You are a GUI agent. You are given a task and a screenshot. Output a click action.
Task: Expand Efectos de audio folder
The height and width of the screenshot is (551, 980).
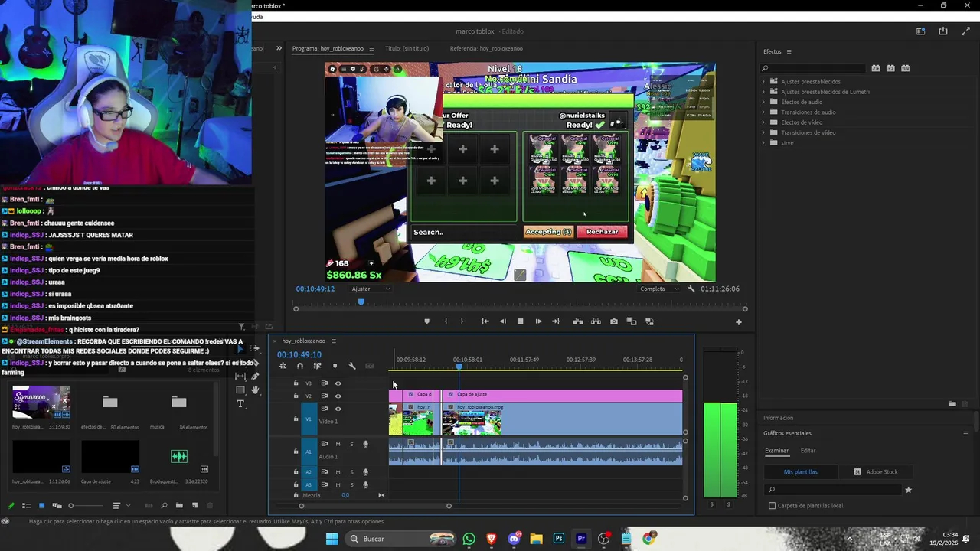pos(763,102)
